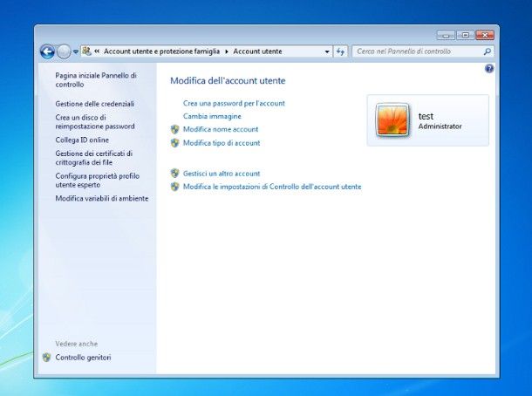Click shield icon beside Modifica tipo di account
Screen dimensions: 532x396
pyautogui.click(x=174, y=143)
